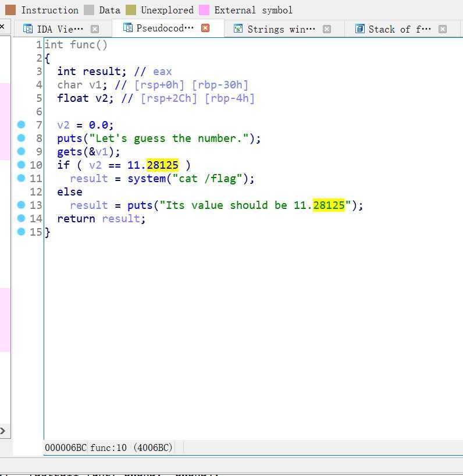
Task: Toggle breakpoint dot on line 8
Action: pos(22,138)
